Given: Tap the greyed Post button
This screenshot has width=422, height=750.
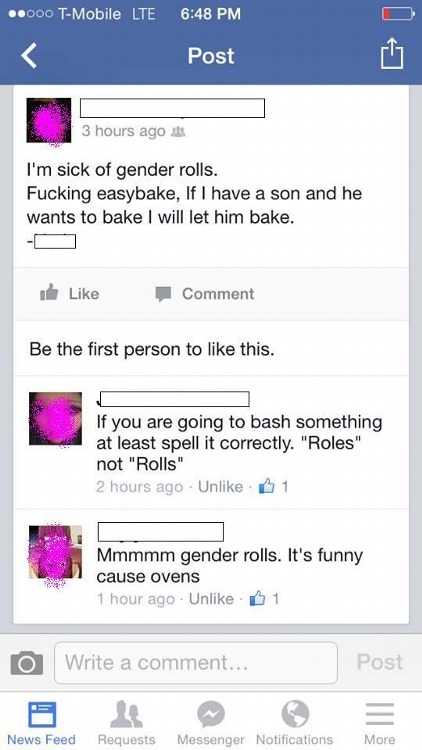Looking at the screenshot, I should (x=380, y=662).
